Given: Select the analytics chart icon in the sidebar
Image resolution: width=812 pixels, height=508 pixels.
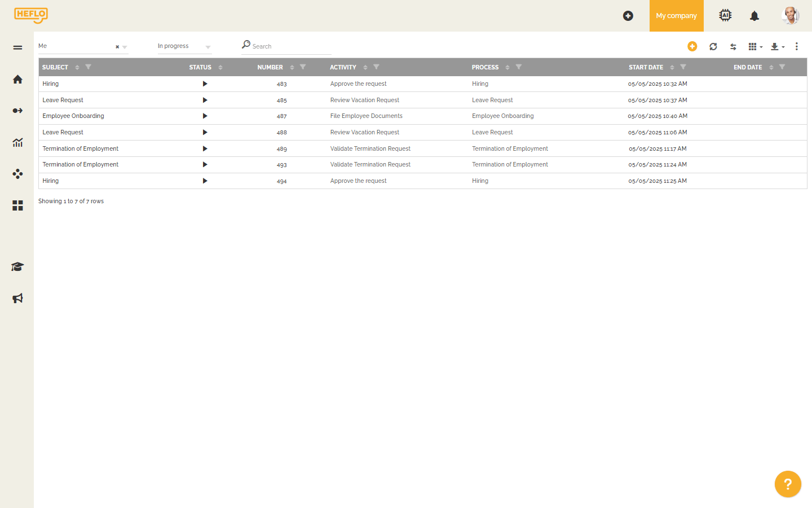Looking at the screenshot, I should coord(17,142).
